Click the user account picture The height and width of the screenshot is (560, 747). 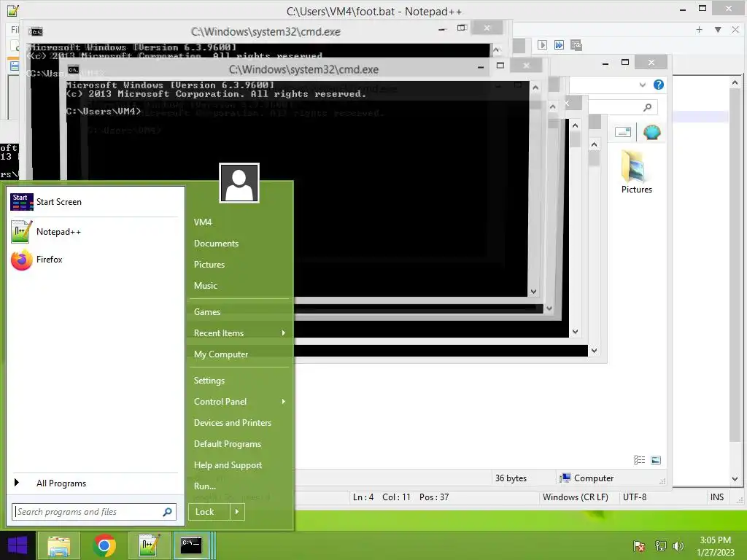[x=239, y=183]
